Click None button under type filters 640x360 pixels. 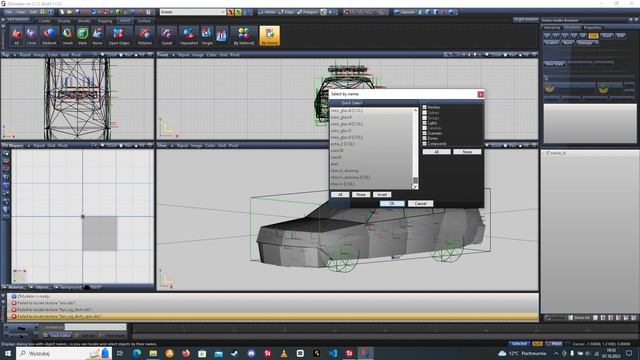point(467,151)
